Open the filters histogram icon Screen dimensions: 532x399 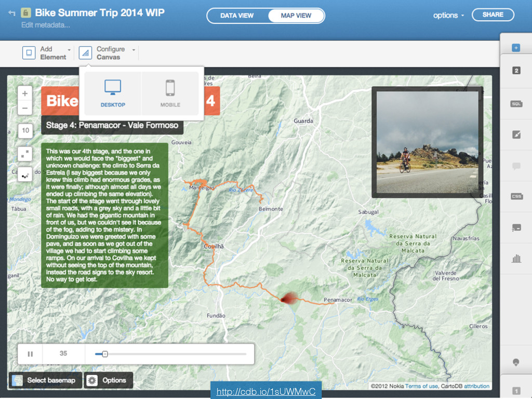pos(516,259)
